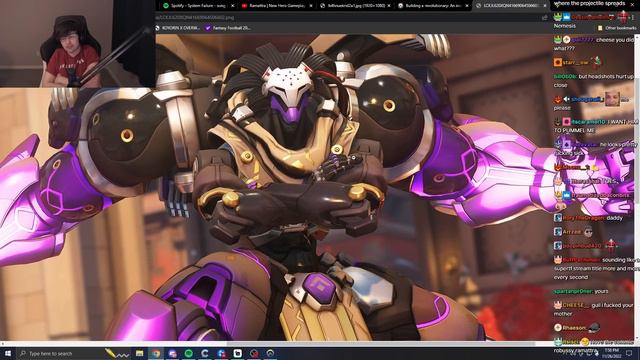Open File Explorer from the taskbar
Image resolution: width=640 pixels, height=360 pixels.
(x=140, y=353)
